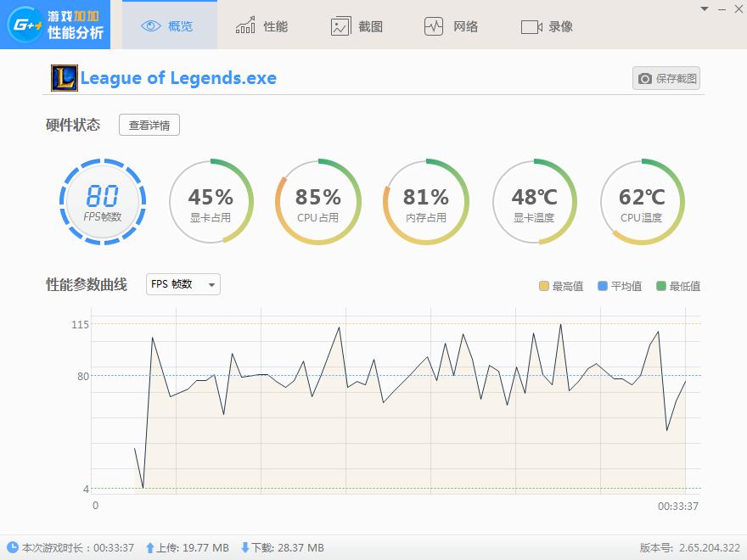Select the 录像 recording icon
Viewport: 747px width, 560px height.
(533, 25)
